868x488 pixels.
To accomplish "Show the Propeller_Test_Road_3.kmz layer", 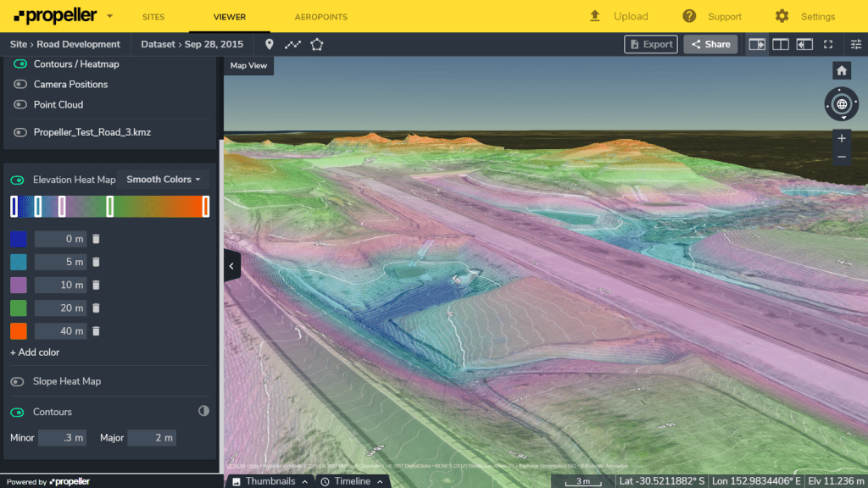I will 19,132.
